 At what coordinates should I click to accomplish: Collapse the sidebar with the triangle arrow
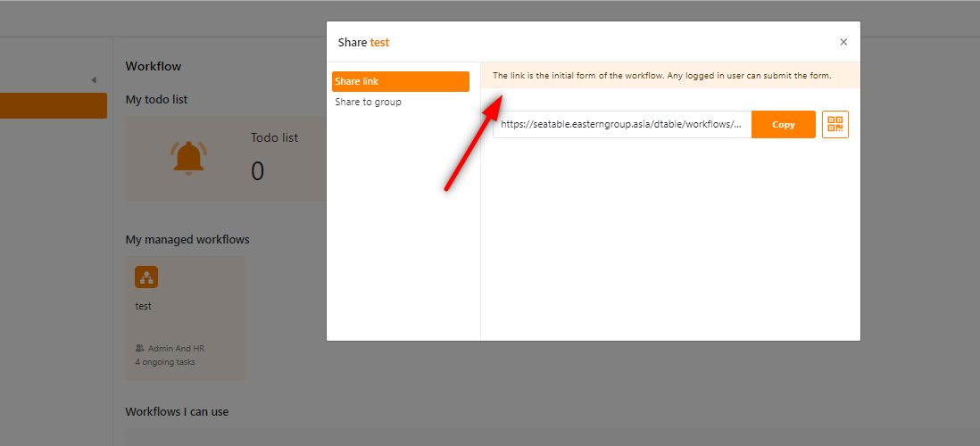94,80
